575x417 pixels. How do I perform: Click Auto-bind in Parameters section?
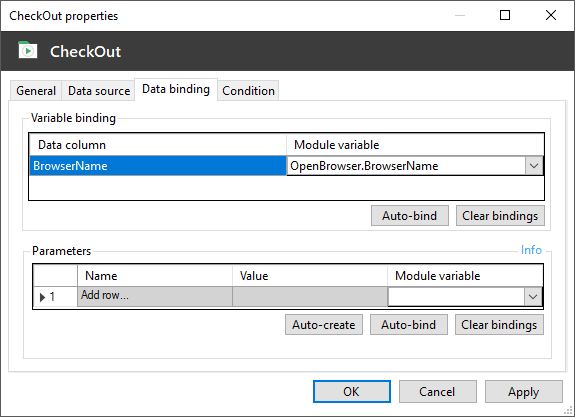click(409, 325)
